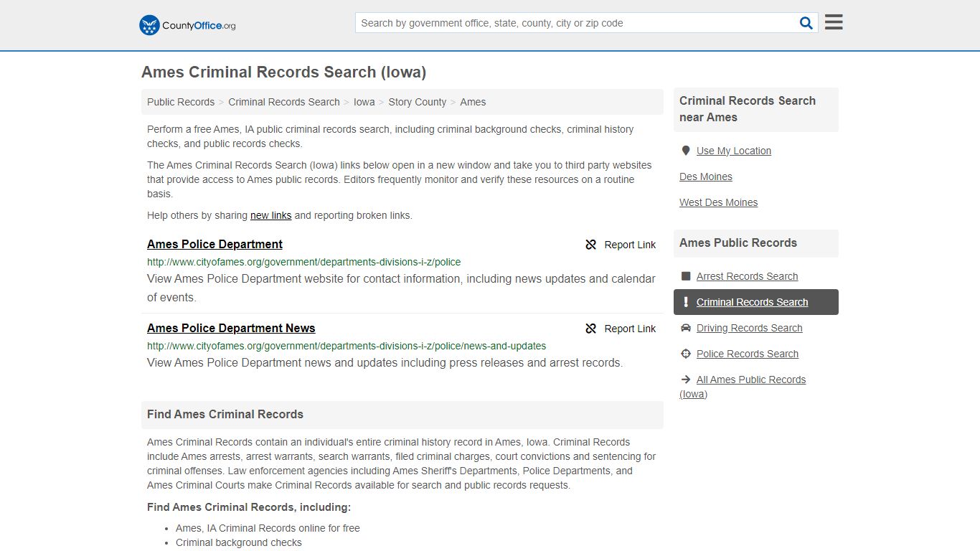Click the location pin icon
Viewport: 980px width, 551px height.
(x=686, y=151)
